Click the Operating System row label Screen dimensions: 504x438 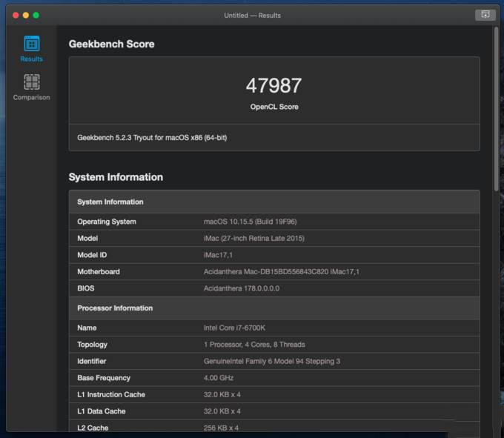click(x=107, y=222)
